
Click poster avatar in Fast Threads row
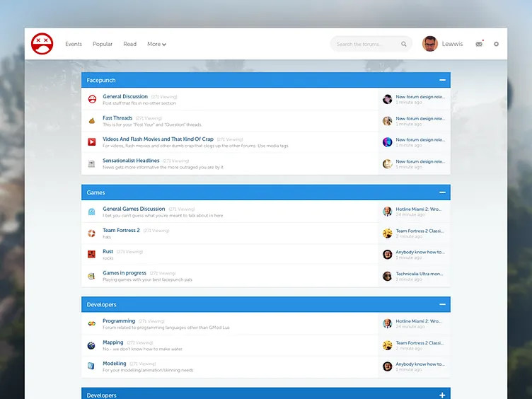[388, 121]
